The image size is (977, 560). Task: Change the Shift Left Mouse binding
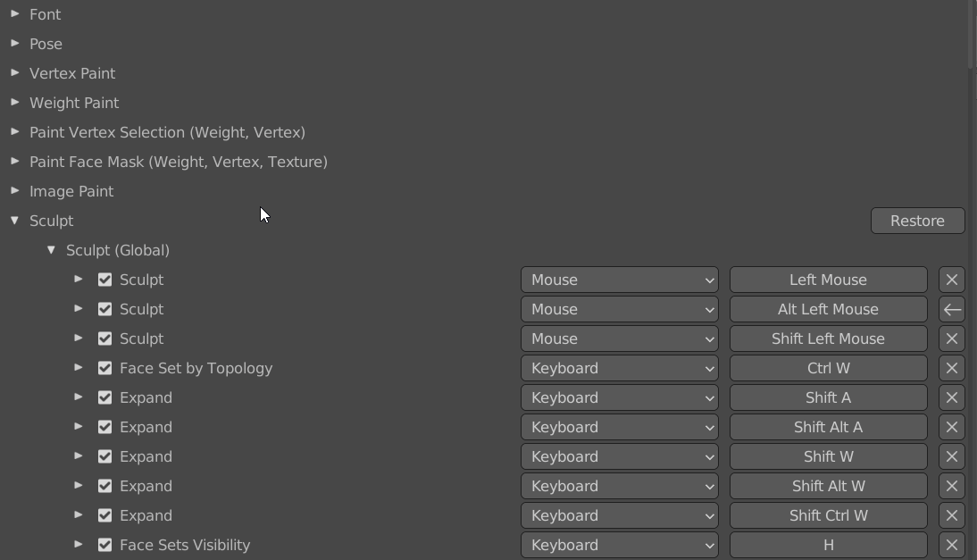click(828, 339)
